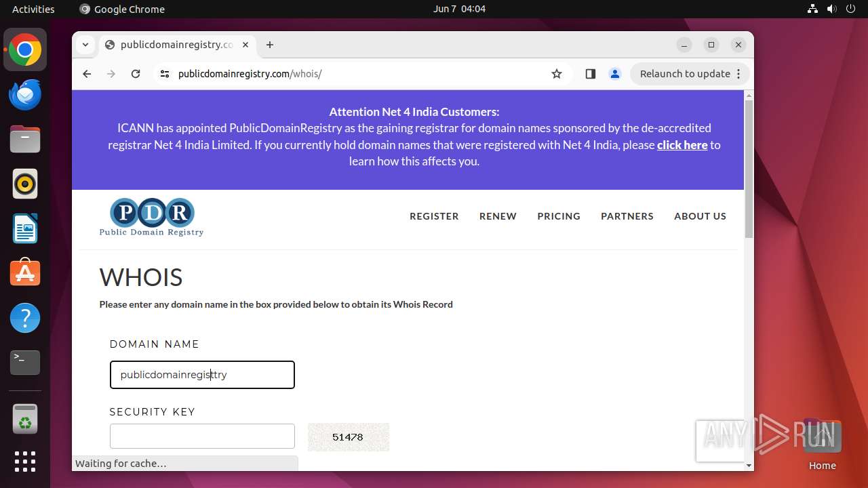Open the RENEW menu item
The width and height of the screenshot is (868, 488).
coord(498,216)
